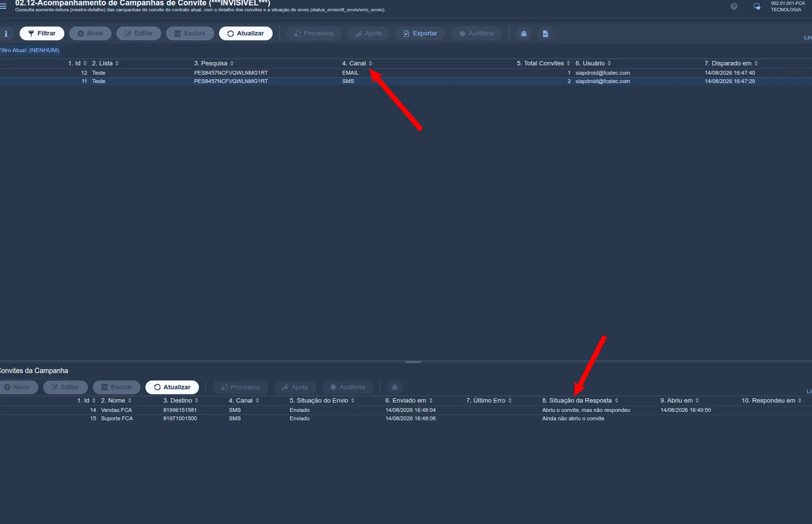Sort invites by Respondeu em arrows
Image resolution: width=812 pixels, height=524 pixels.
[x=800, y=401]
